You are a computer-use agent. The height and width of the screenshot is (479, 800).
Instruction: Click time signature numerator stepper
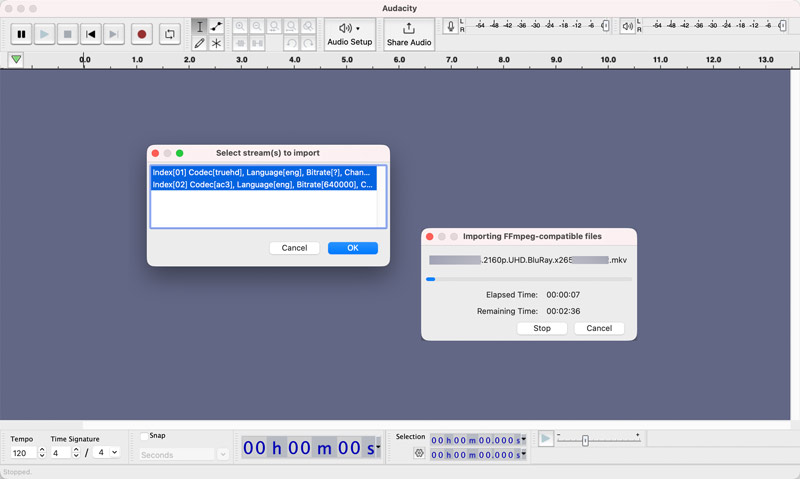tap(76, 452)
